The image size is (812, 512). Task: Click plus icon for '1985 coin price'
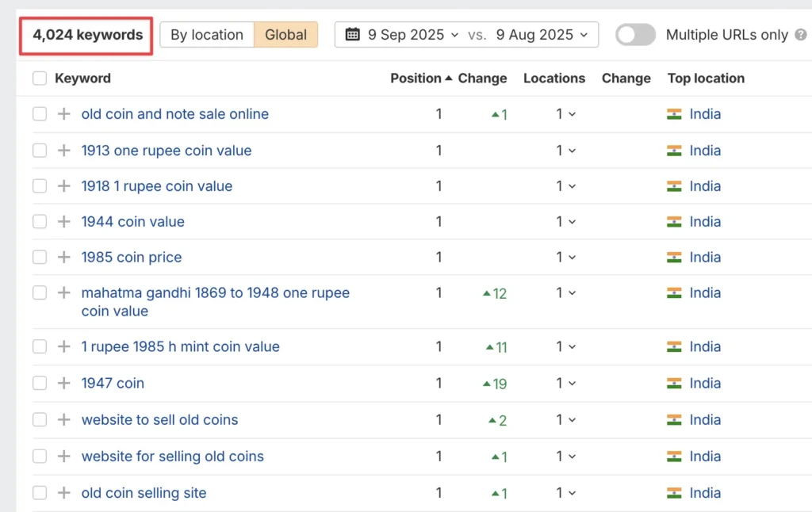pyautogui.click(x=64, y=258)
